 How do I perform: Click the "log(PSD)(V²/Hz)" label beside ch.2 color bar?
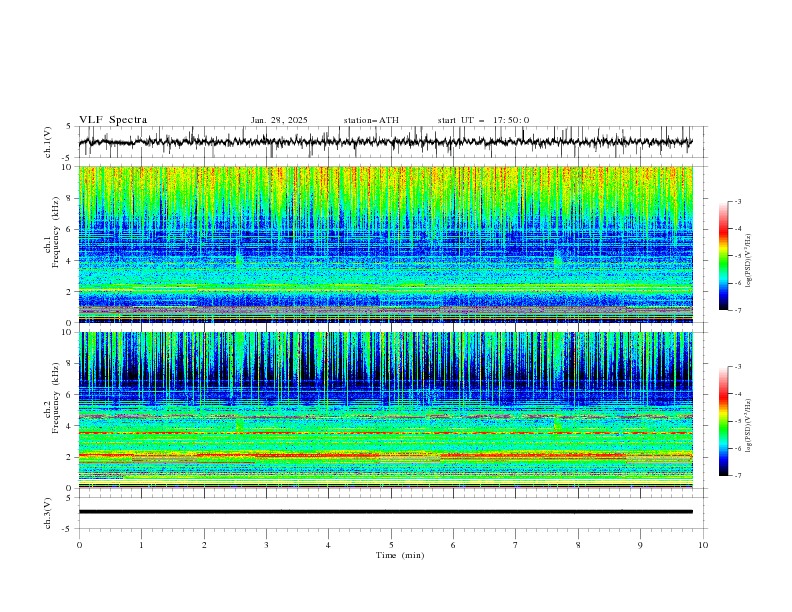click(748, 425)
